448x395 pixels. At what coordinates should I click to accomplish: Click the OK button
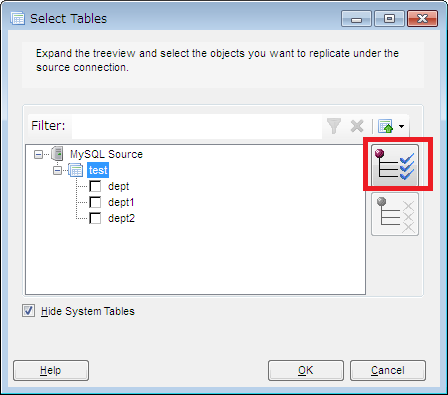(x=306, y=370)
